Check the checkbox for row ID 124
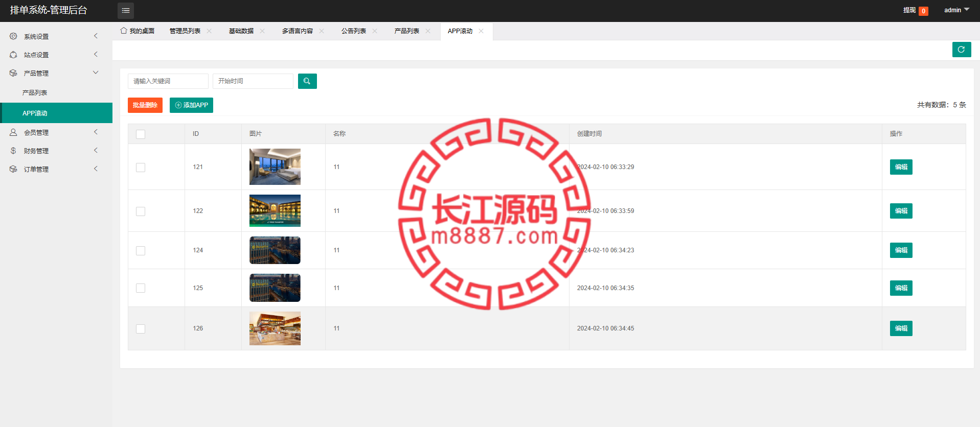This screenshot has width=980, height=427. coord(141,251)
